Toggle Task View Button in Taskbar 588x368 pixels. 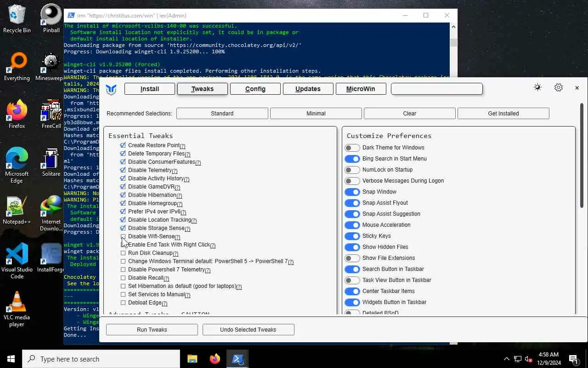tap(352, 280)
